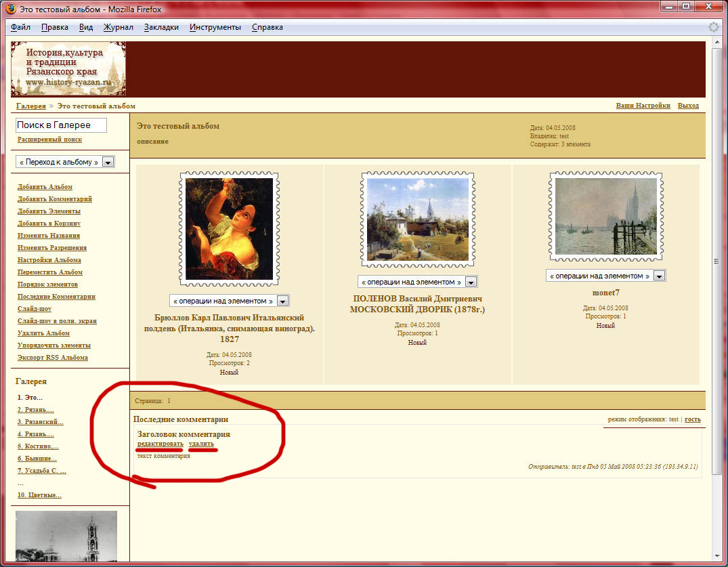Screen dimensions: 728x567
Task: Open the Расширенный поиск link
Action: point(49,140)
